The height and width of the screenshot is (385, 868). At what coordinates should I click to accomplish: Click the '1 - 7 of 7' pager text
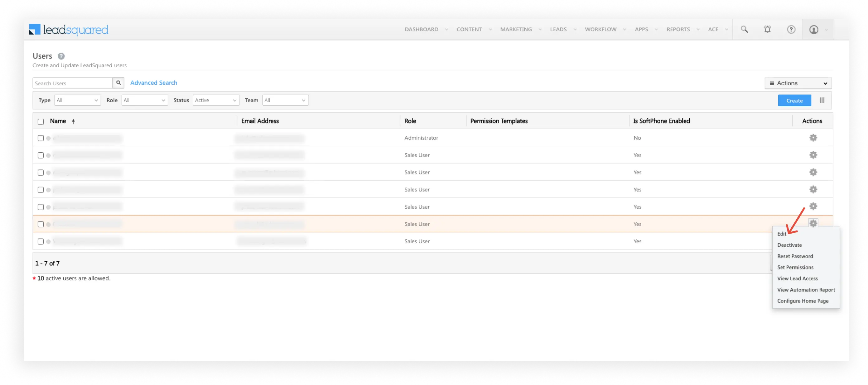[x=47, y=263]
